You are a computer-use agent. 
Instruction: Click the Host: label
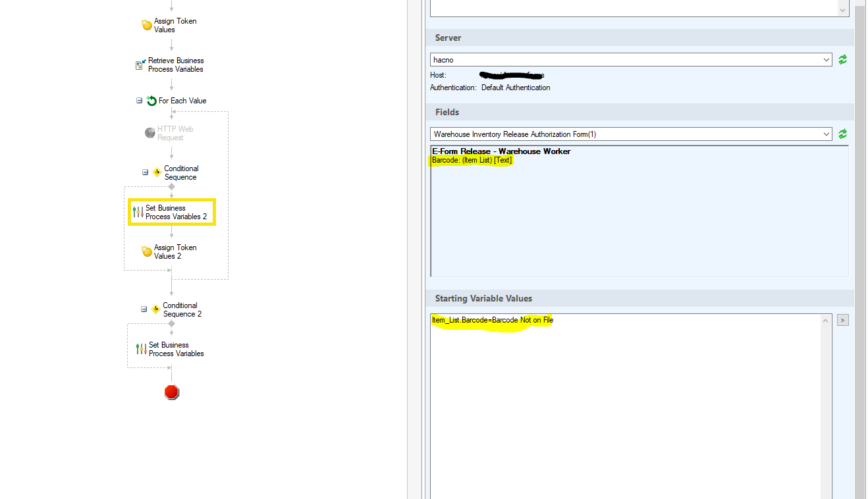coord(438,76)
